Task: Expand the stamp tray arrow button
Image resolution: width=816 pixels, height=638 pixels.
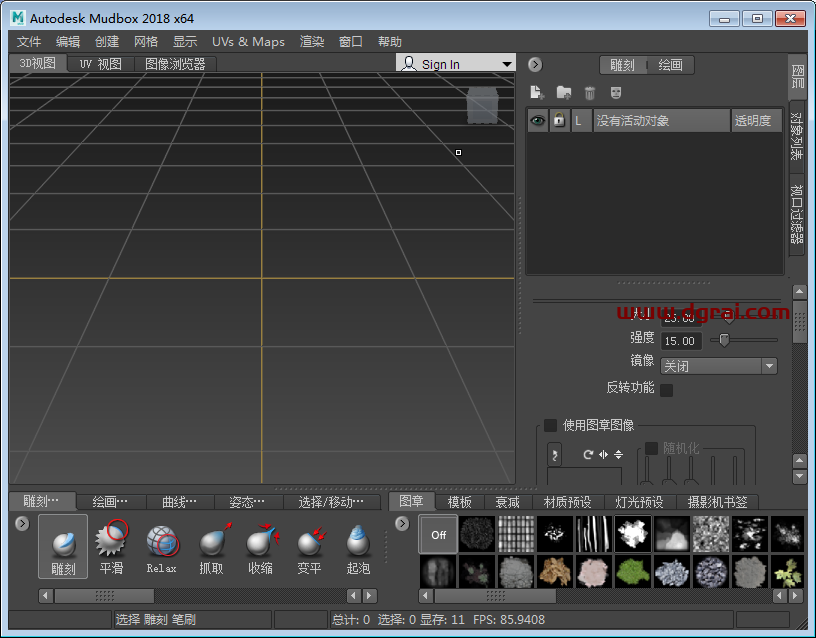Action: tap(402, 523)
